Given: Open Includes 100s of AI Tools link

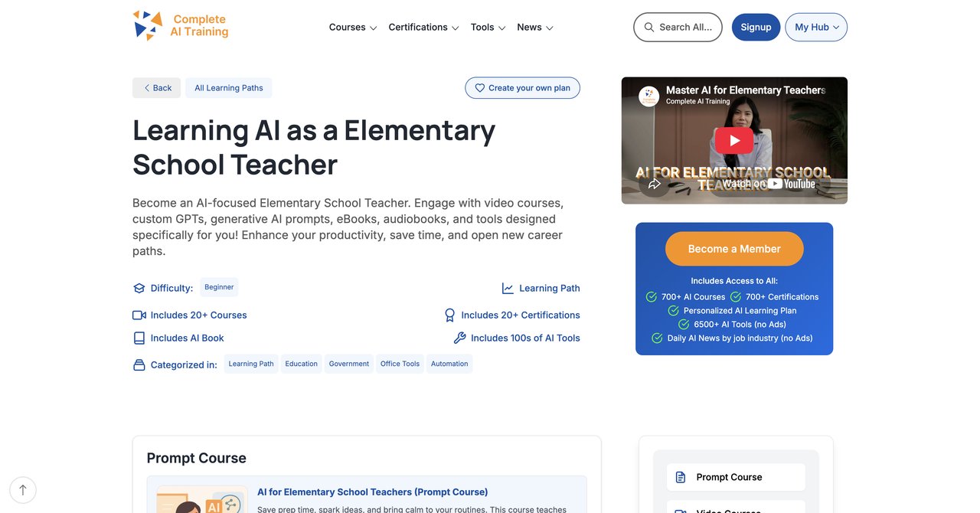Looking at the screenshot, I should [x=525, y=338].
